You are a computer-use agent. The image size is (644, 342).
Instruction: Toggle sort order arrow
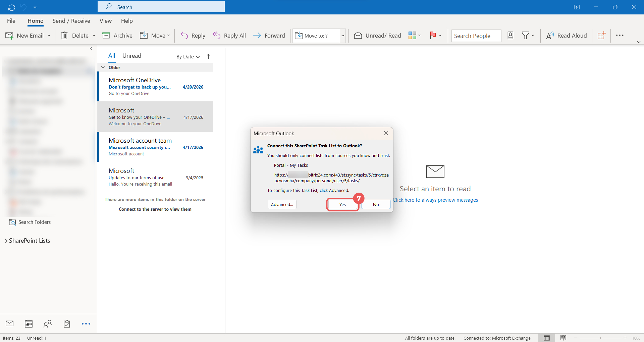click(208, 56)
